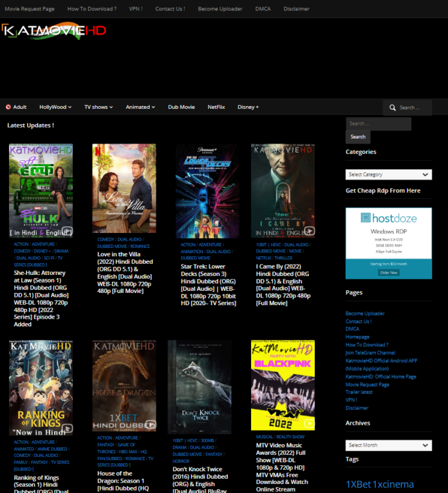Open the Select Month archives dropdown
448x493 pixels.
388,445
